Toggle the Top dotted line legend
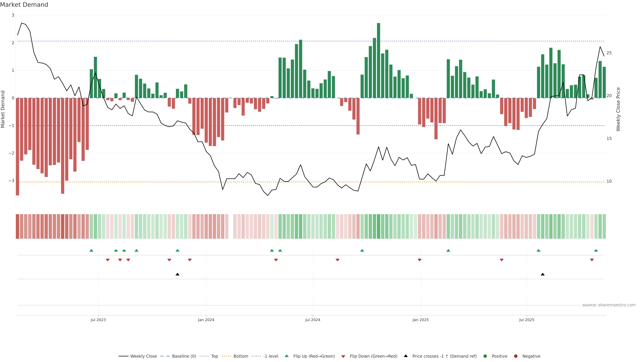This screenshot has width=644, height=362. (x=214, y=356)
